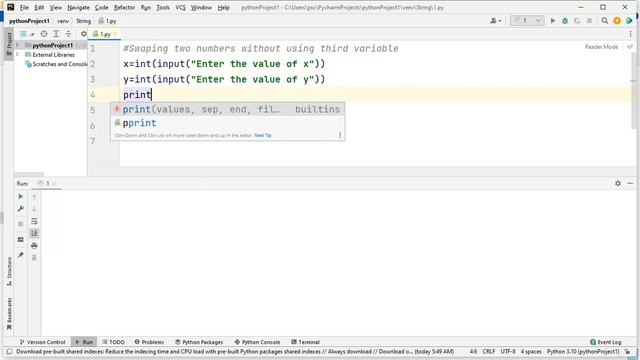Click Python 3.10 interpreter in status bar
The image size is (640, 360).
pos(583,351)
